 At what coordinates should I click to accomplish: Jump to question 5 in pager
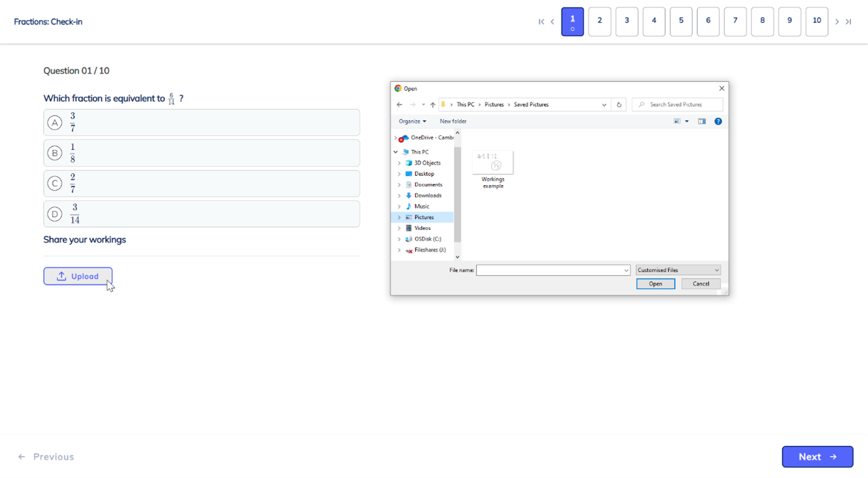pyautogui.click(x=681, y=21)
